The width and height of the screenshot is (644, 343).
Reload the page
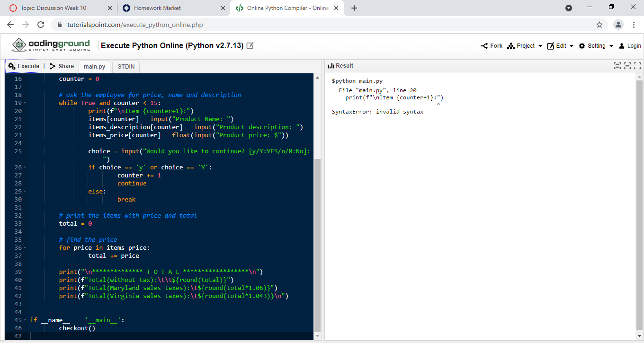click(x=41, y=25)
